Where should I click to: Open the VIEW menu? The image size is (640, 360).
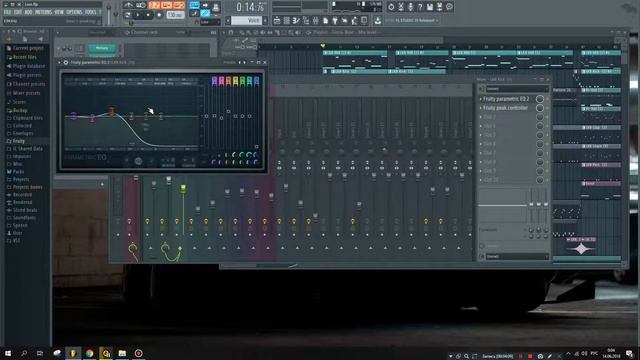point(59,12)
